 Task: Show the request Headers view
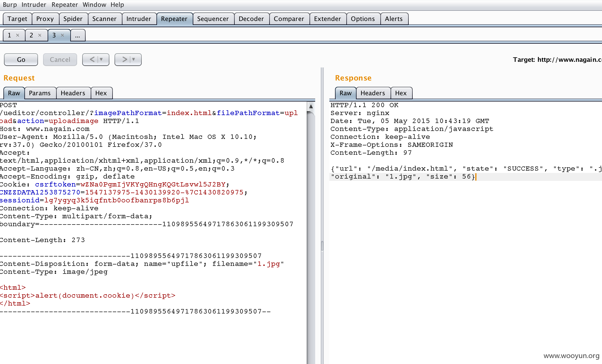[73, 93]
